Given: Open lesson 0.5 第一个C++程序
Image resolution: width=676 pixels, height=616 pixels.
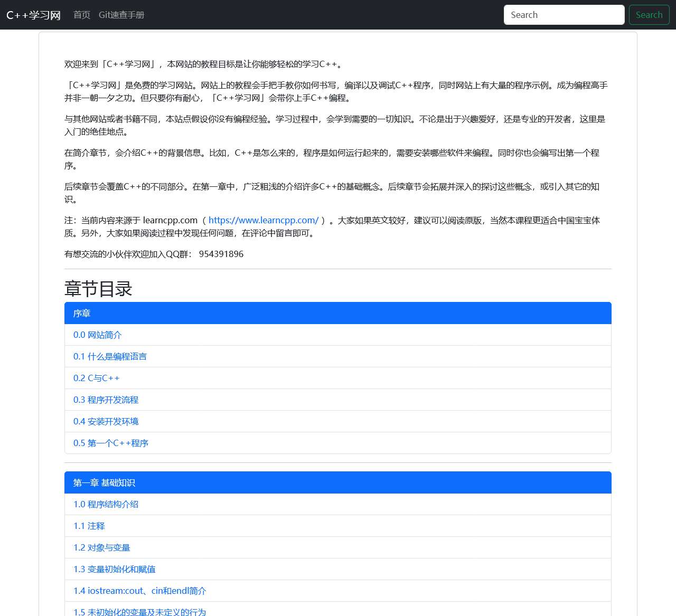Looking at the screenshot, I should point(110,443).
